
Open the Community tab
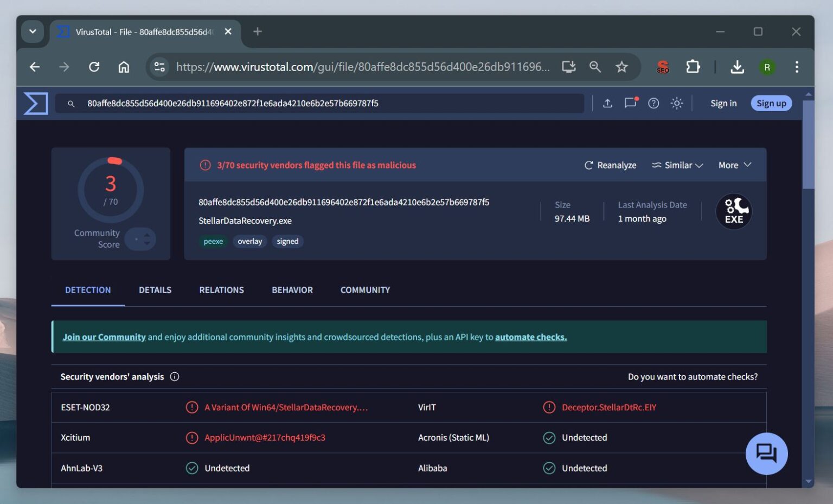pos(364,290)
